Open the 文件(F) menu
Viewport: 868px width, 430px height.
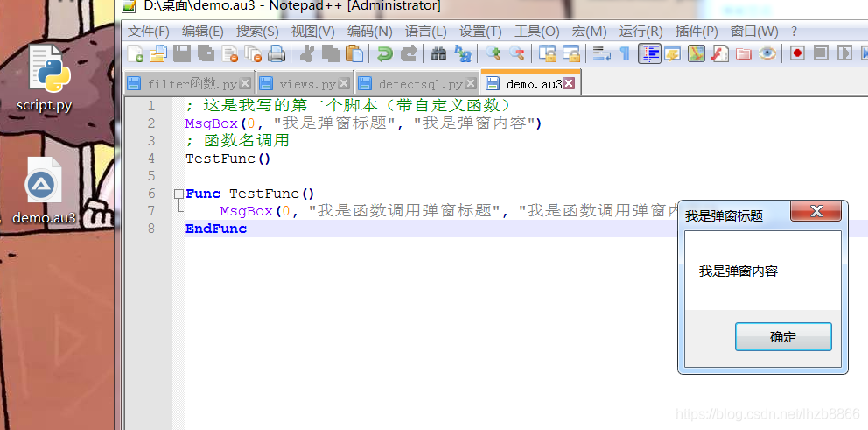click(x=149, y=31)
